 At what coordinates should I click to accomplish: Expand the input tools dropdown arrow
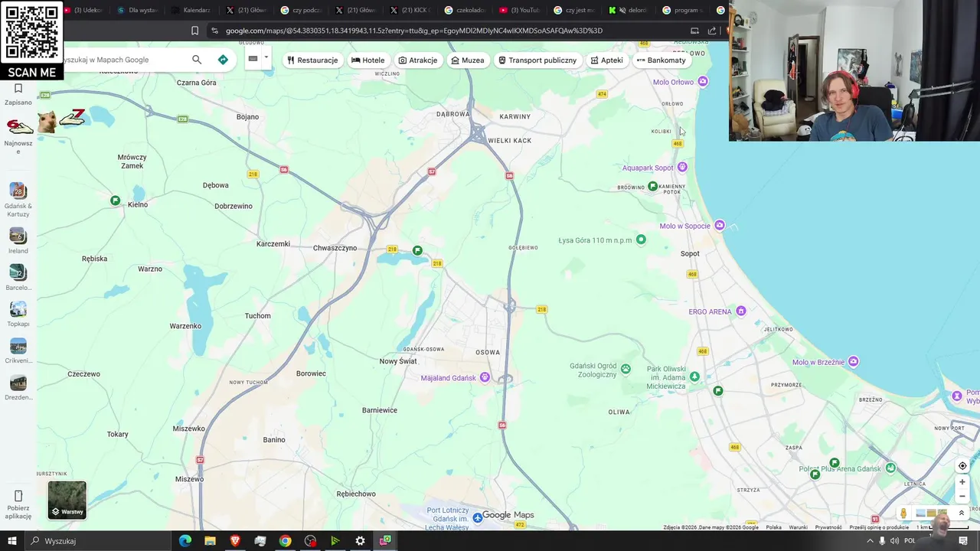(266, 58)
